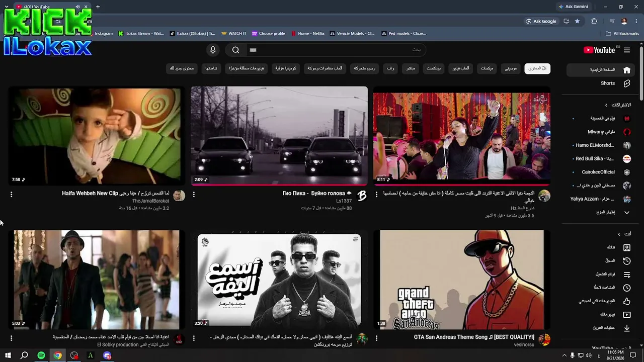Select the بودكاست filter chip
The height and width of the screenshot is (362, 644).
tap(434, 68)
